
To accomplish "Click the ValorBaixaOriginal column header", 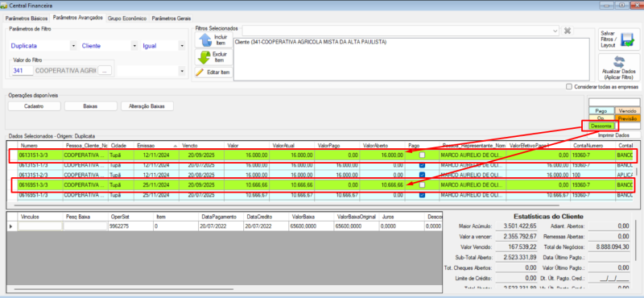I will [356, 216].
